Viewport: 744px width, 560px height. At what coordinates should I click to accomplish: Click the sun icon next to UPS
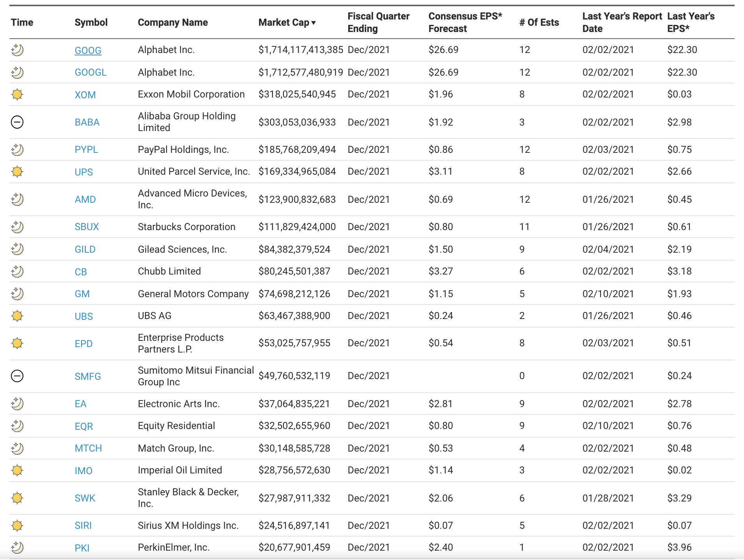point(17,172)
